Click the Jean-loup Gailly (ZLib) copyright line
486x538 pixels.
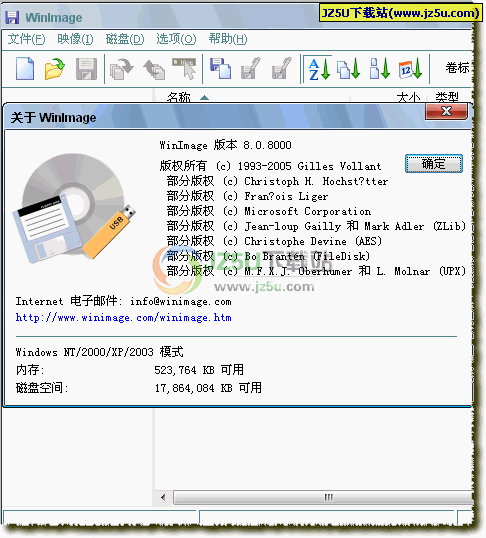(x=316, y=226)
